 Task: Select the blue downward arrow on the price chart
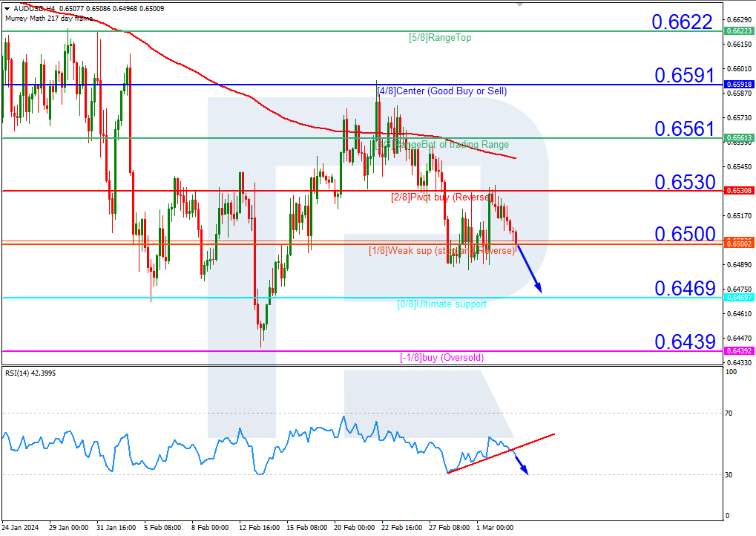click(530, 267)
